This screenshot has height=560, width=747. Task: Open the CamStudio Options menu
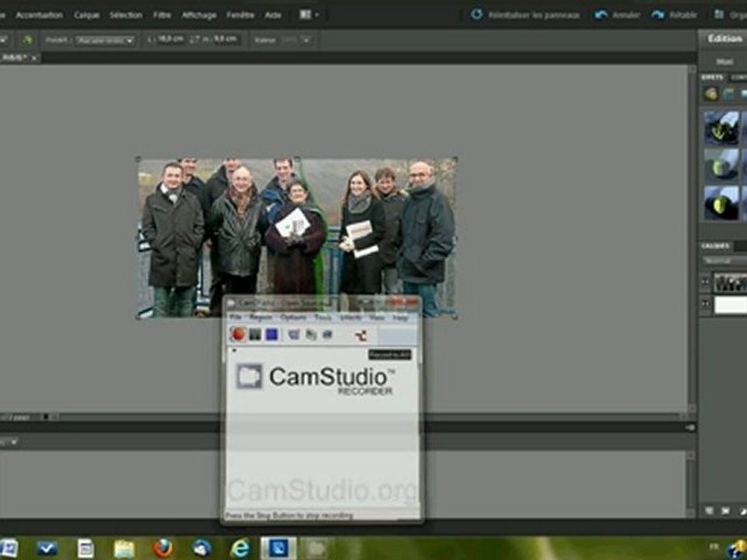coord(293,317)
